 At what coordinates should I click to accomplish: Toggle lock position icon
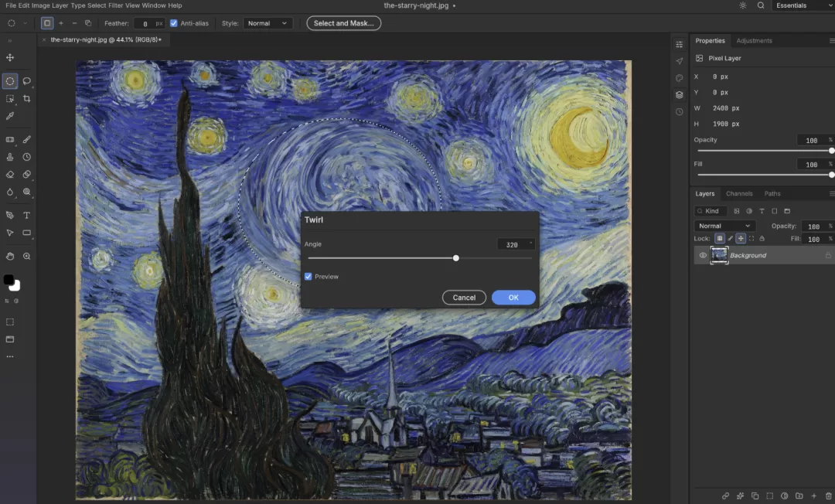[741, 238]
